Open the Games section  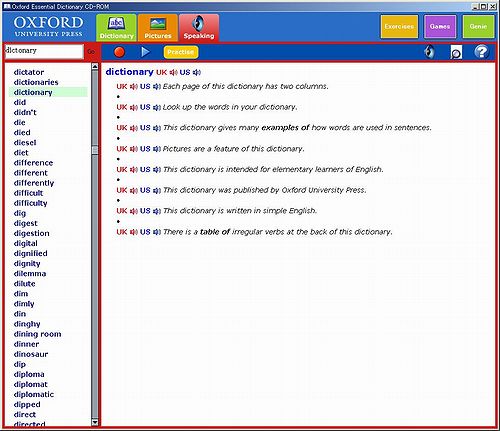click(440, 26)
